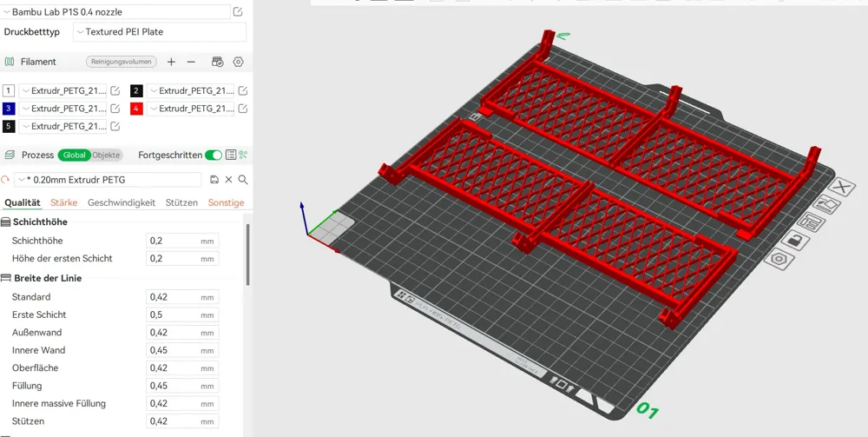Save the process preset with the disk icon
This screenshot has height=437, width=868.
[x=214, y=180]
